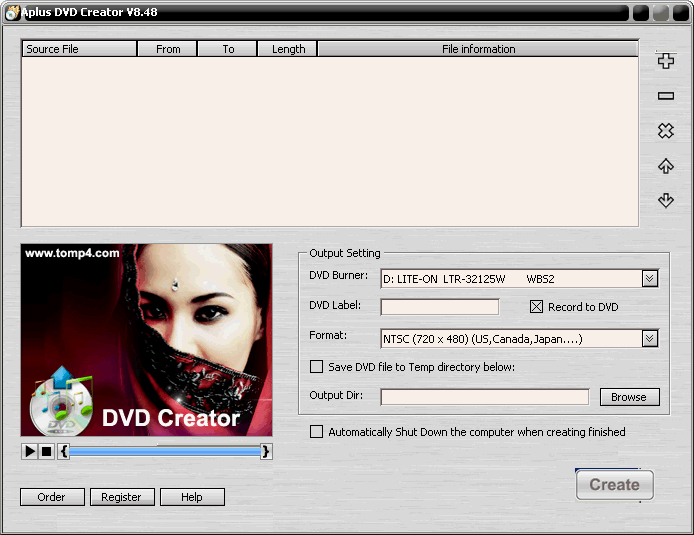Expand the Format dropdown arrow

pyautogui.click(x=649, y=339)
